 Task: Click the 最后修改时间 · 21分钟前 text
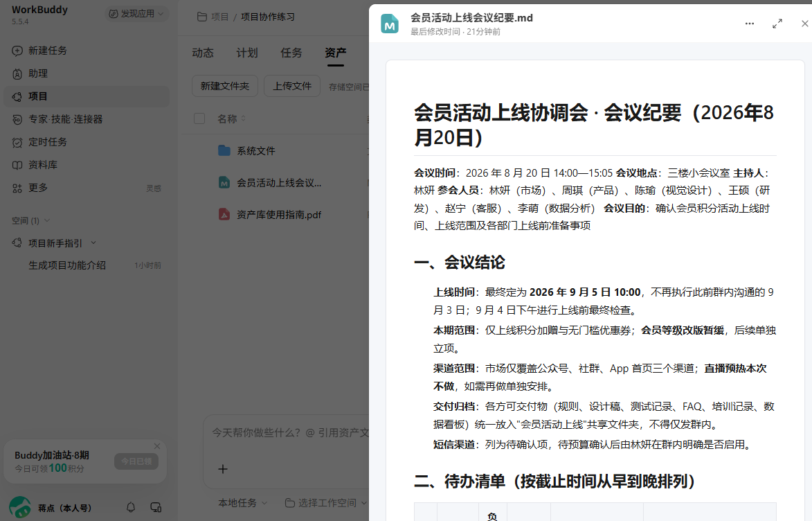point(455,32)
